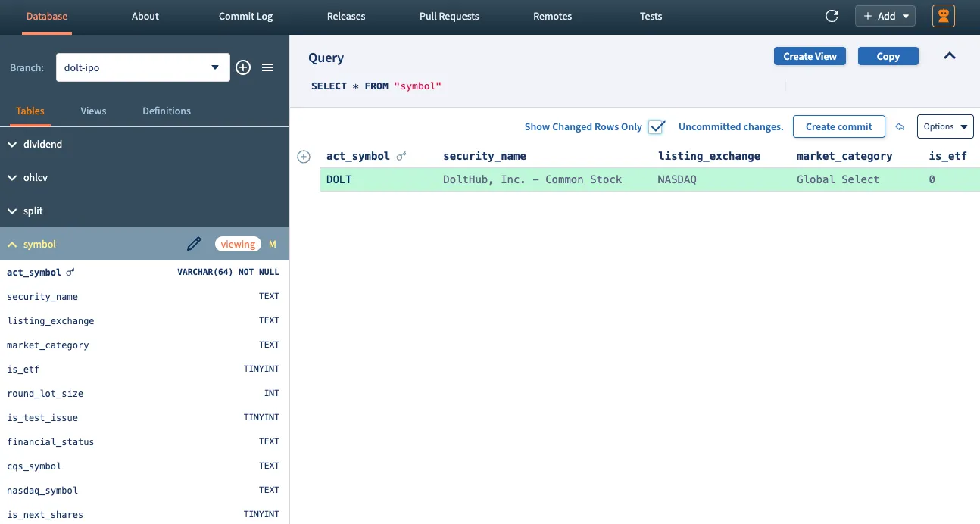Image resolution: width=980 pixels, height=524 pixels.
Task: Open the Options dropdown
Action: click(945, 126)
